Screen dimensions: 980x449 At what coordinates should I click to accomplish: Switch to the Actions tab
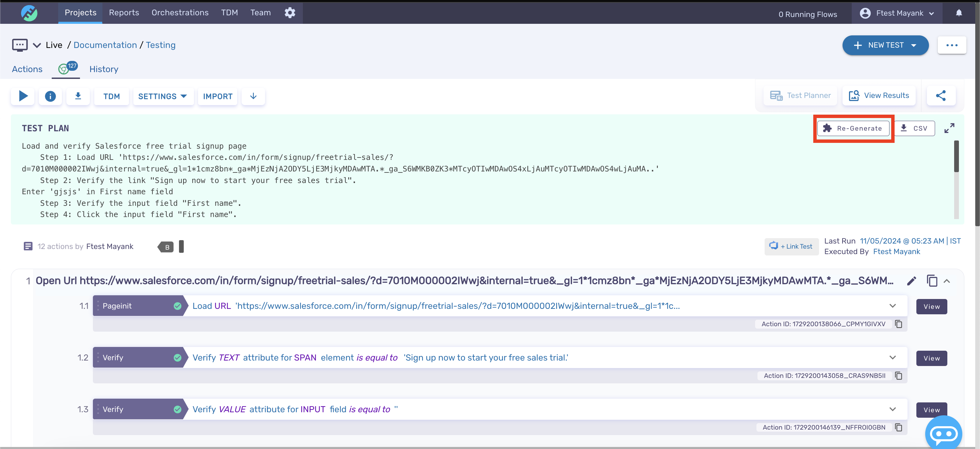tap(27, 69)
